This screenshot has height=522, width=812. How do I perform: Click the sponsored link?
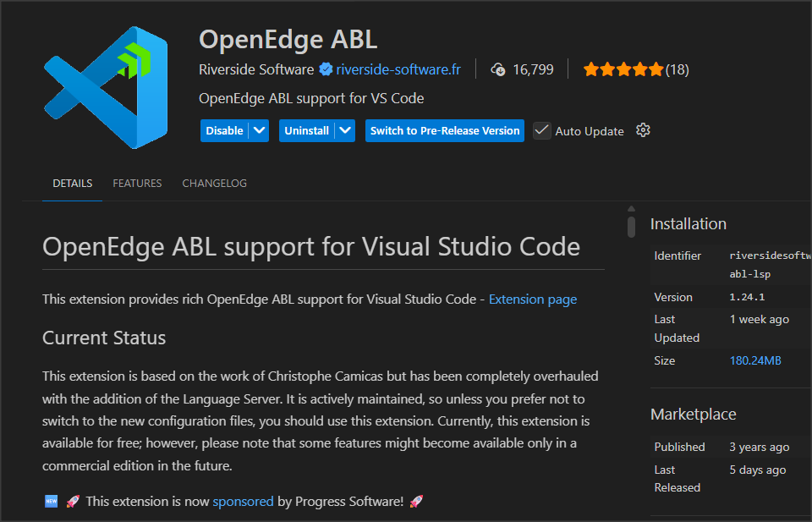pos(243,501)
